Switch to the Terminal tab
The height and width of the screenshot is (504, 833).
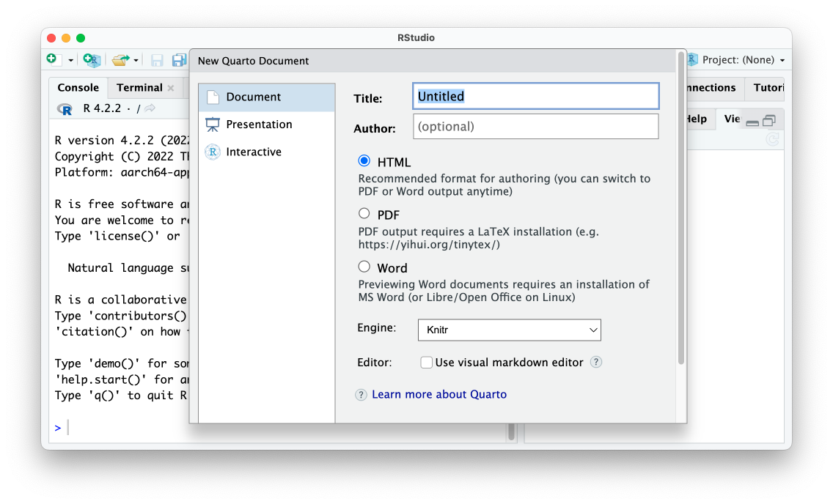click(142, 87)
